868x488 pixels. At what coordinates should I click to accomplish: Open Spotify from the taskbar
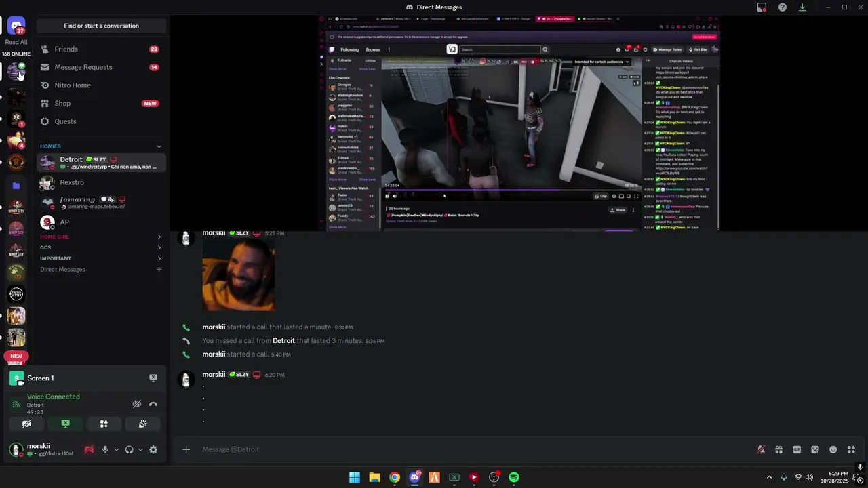point(514,477)
